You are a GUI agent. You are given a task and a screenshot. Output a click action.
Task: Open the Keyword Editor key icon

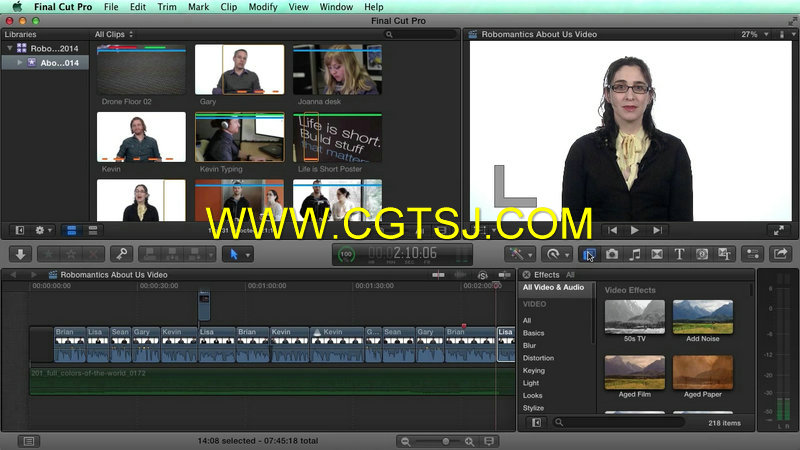click(x=121, y=254)
